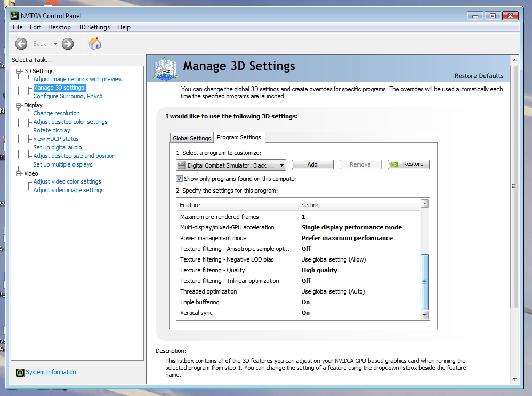Viewport: 532px width, 396px height.
Task: Open View HDCP status task
Action: point(56,139)
